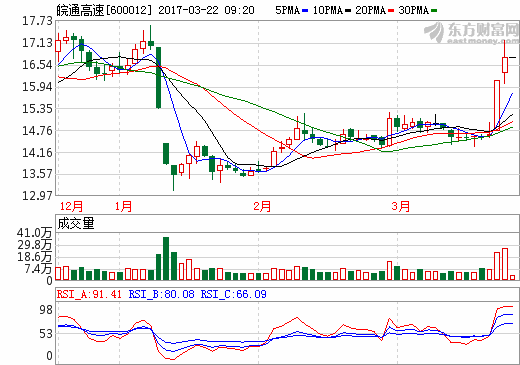Click the 17.13 price axis label
The image size is (520, 365).
37,43
